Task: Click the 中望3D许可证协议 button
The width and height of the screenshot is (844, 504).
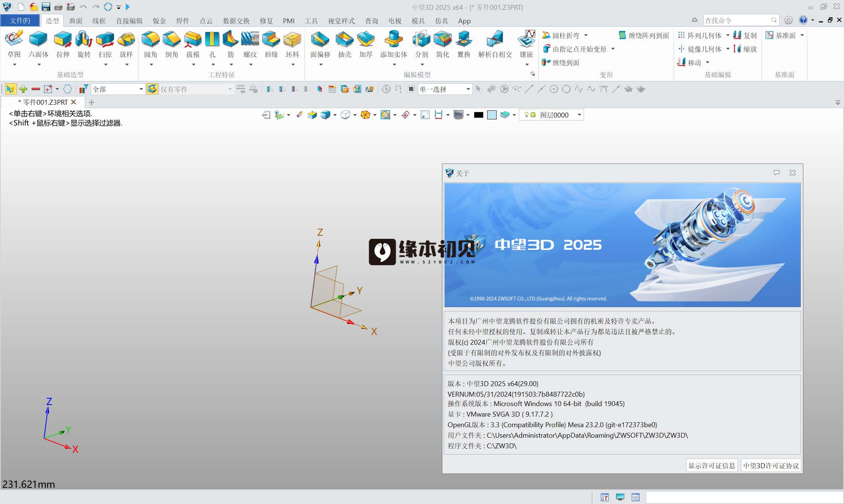Action: click(x=771, y=466)
